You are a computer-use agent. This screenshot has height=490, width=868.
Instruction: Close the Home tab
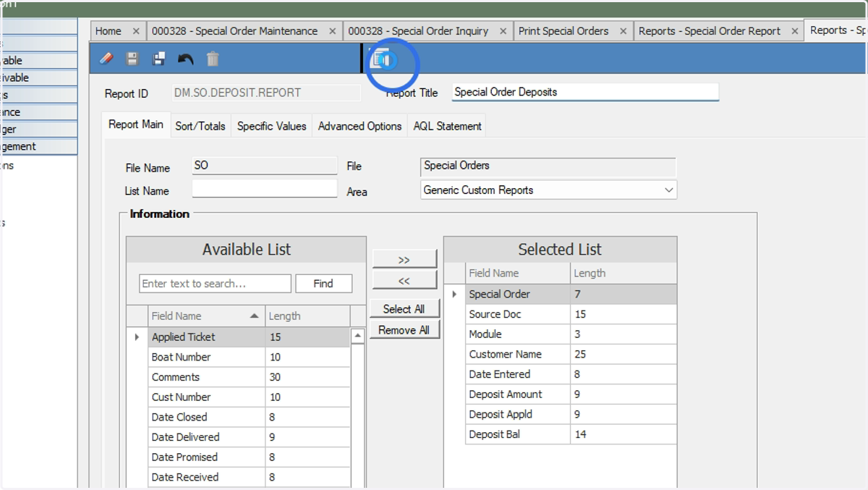(x=136, y=31)
